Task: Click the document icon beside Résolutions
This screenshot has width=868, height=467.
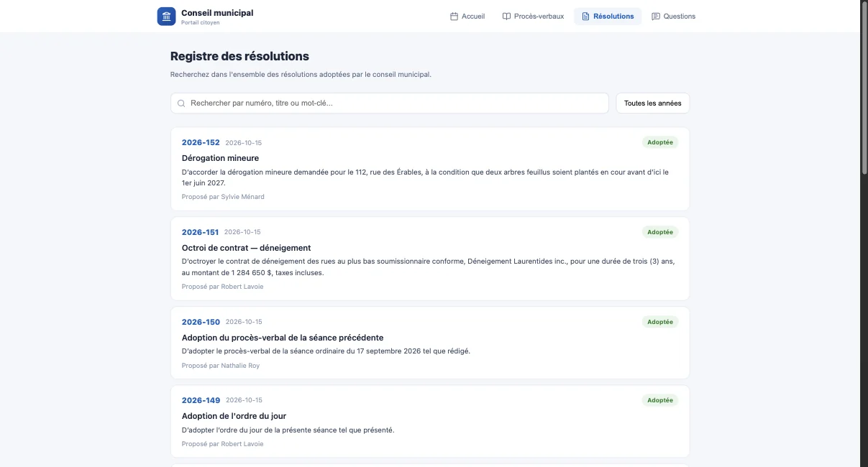Action: pos(585,17)
